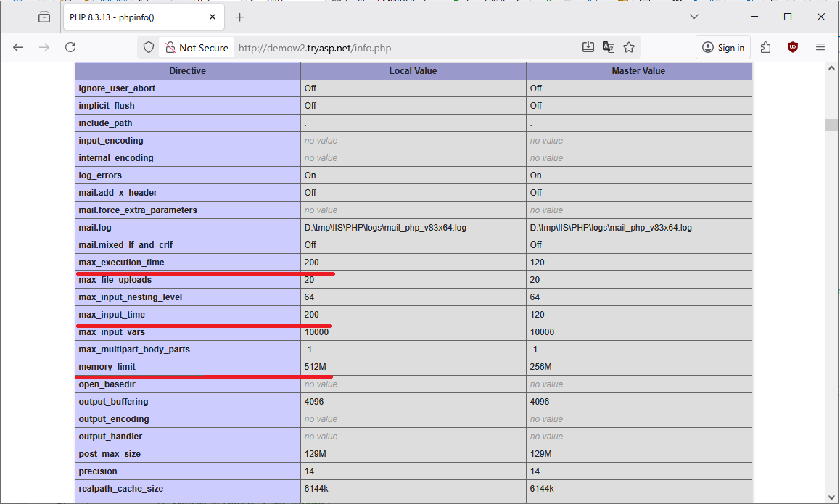Click the vertical scrollbar thumb
Screen dimensions: 840x504
(831, 124)
